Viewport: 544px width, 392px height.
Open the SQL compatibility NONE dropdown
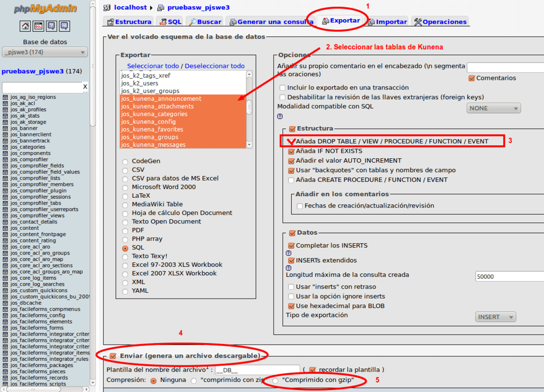pyautogui.click(x=494, y=108)
